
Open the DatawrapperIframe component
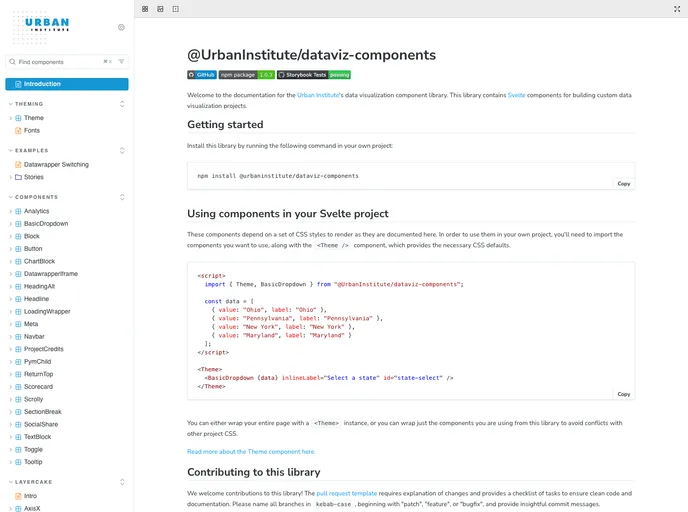[x=50, y=274]
